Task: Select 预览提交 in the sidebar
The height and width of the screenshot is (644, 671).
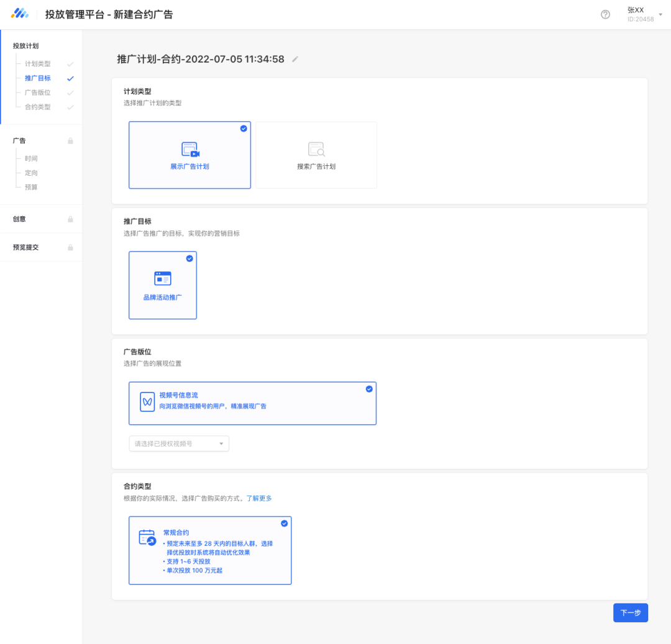Action: point(25,247)
